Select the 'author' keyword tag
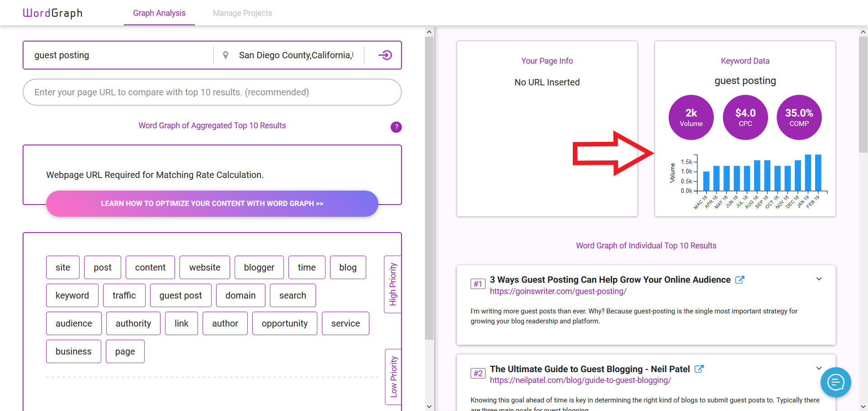Viewport: 868px width, 411px height. tap(225, 323)
